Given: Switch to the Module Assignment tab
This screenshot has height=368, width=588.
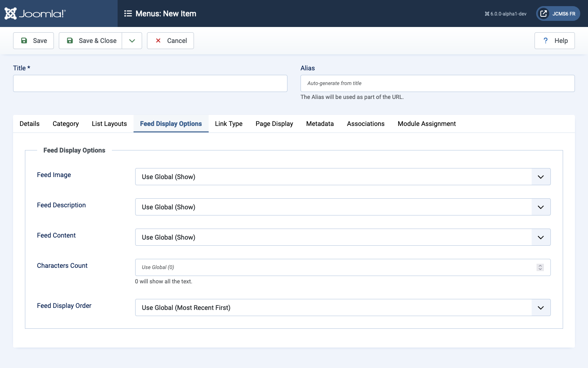Looking at the screenshot, I should click(x=426, y=123).
